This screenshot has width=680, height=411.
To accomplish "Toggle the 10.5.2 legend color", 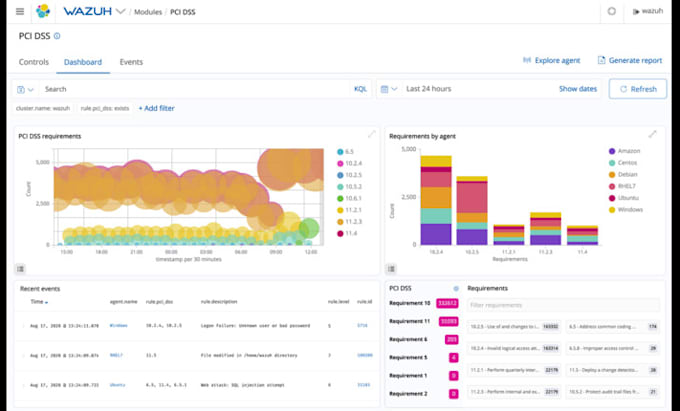I will pyautogui.click(x=340, y=187).
